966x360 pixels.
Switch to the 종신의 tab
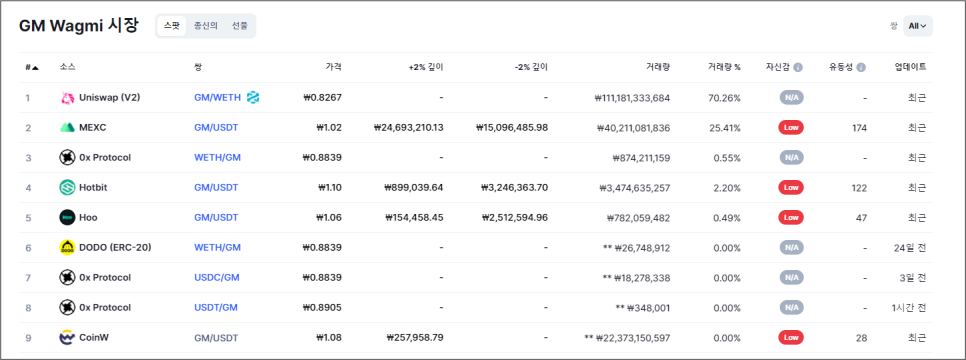pos(206,26)
